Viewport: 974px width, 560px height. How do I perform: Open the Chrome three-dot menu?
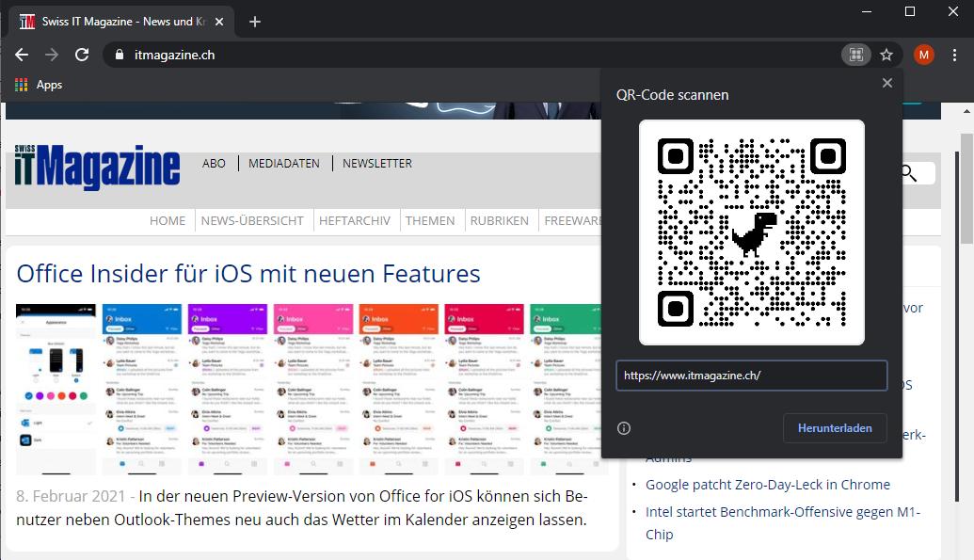point(955,55)
